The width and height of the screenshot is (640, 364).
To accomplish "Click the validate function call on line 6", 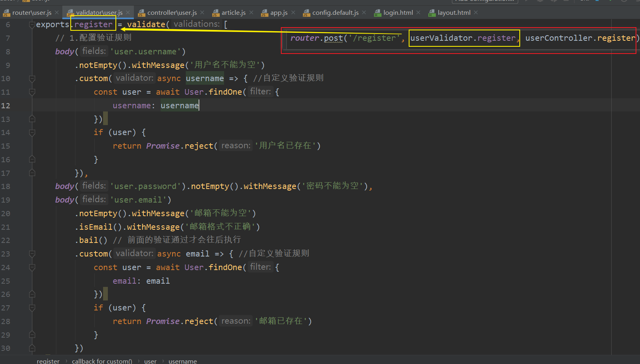I will 146,25.
